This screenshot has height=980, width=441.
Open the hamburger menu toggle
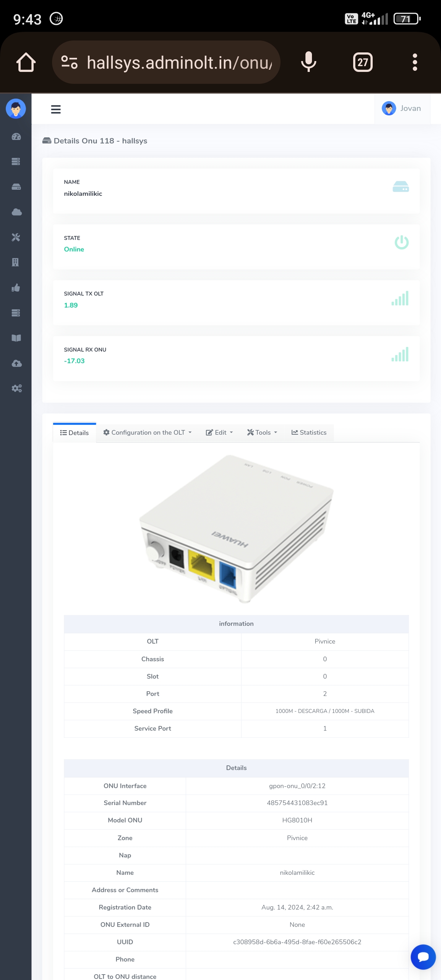[x=56, y=109]
